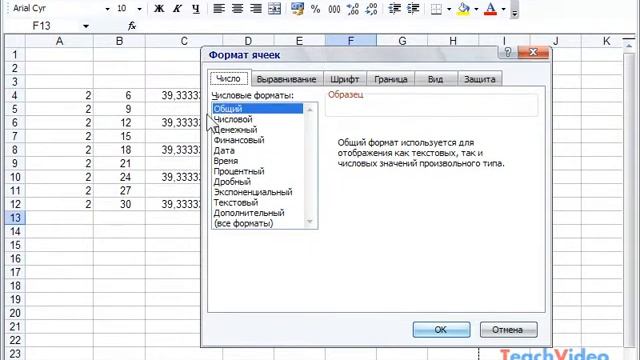Switch to the Граница tab
This screenshot has width=640, height=360.
coord(391,79)
